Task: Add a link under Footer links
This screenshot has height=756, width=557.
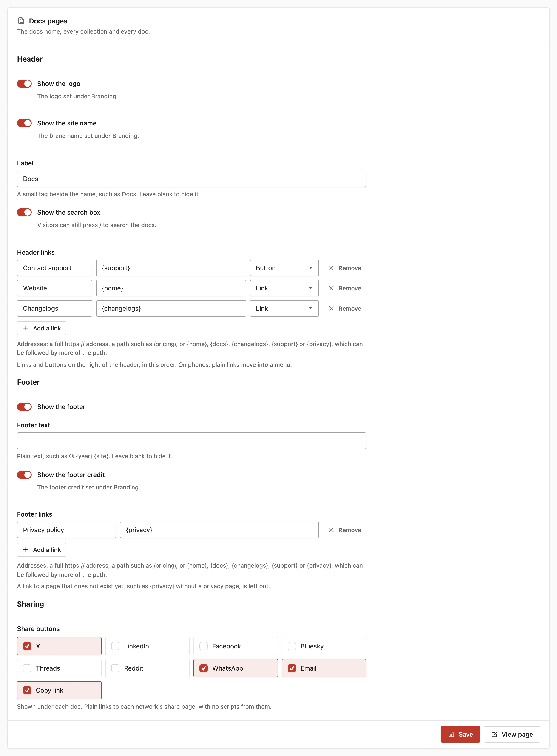Action: coord(41,550)
